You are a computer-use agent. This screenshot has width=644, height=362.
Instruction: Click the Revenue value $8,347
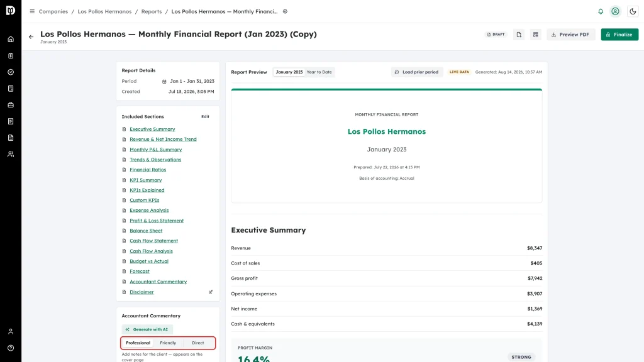(535, 248)
